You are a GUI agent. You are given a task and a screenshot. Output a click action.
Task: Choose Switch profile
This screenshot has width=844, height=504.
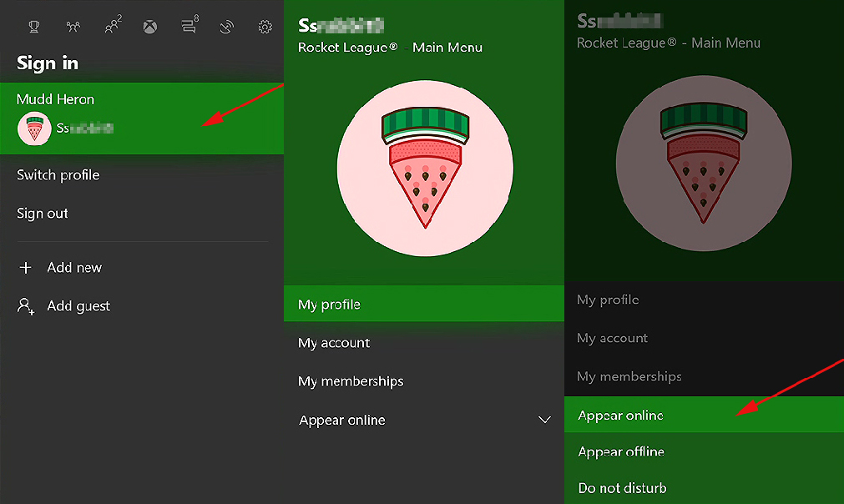click(x=58, y=174)
